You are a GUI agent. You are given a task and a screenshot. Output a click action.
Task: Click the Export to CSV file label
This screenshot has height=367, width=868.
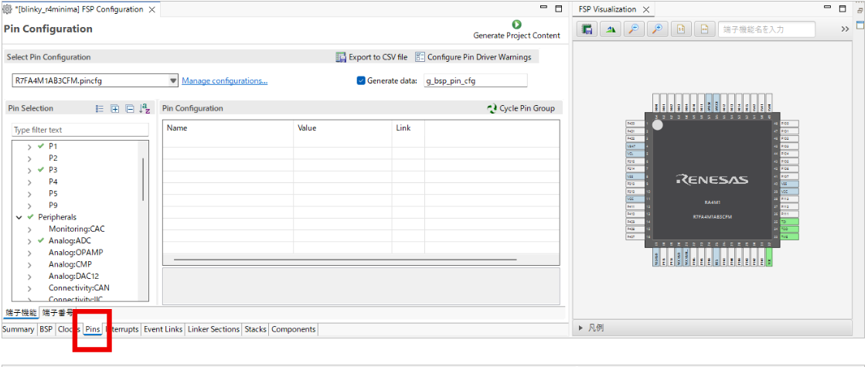click(x=378, y=57)
